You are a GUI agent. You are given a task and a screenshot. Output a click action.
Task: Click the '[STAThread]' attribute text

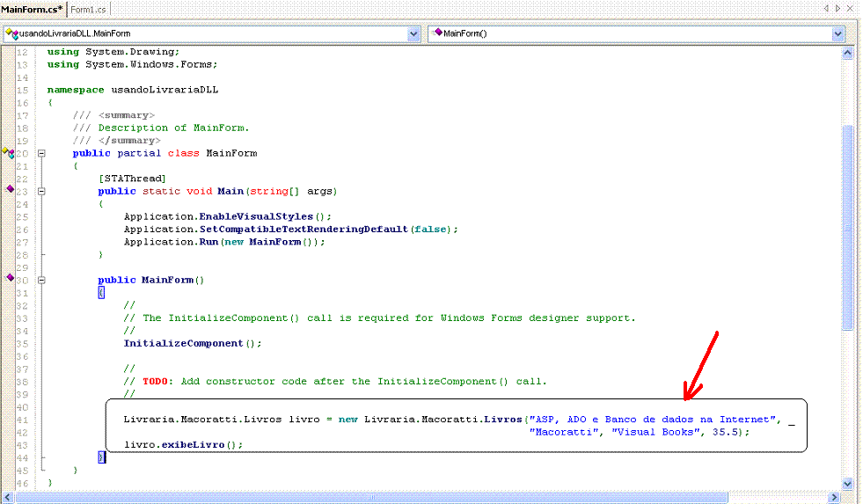click(132, 179)
